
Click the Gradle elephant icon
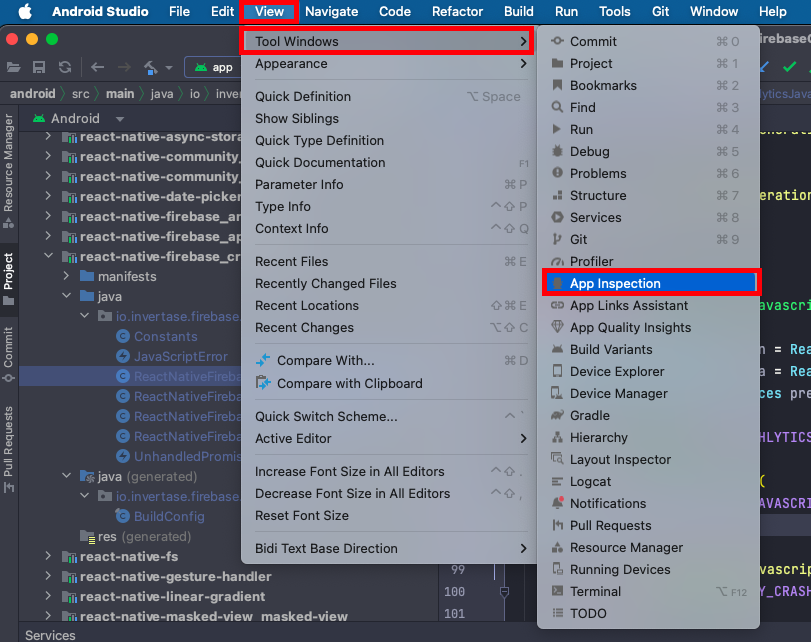pyautogui.click(x=557, y=415)
